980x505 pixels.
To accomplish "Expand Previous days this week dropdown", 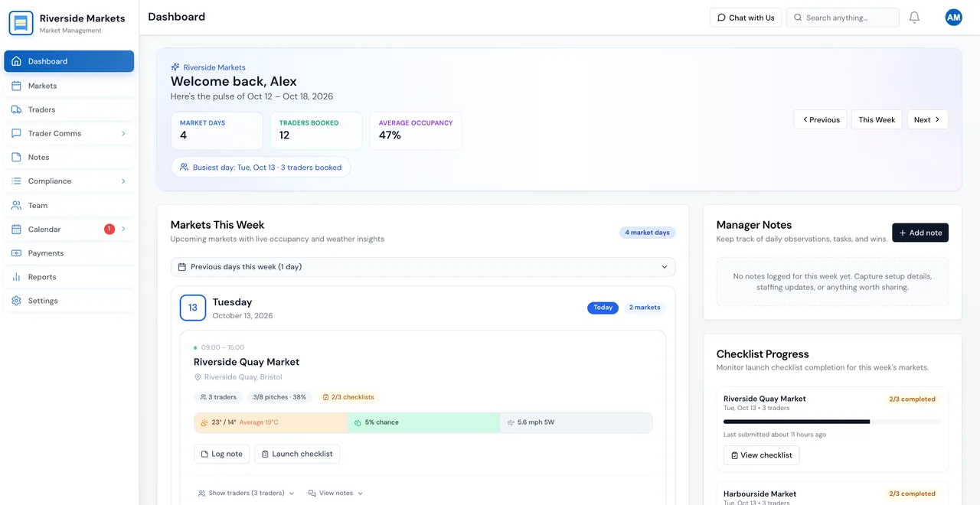I will click(x=423, y=267).
